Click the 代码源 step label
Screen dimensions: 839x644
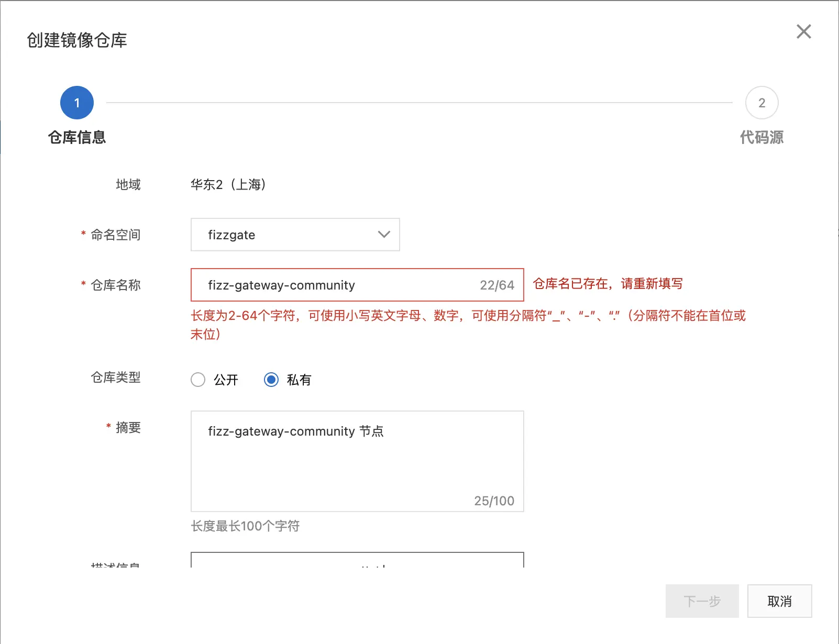pos(761,137)
